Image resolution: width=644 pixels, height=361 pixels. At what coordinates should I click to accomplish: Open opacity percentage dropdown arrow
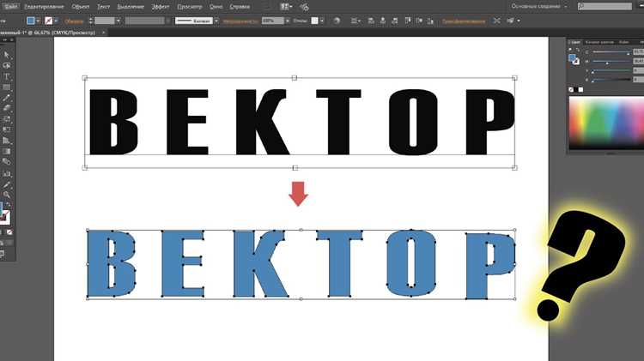(x=288, y=21)
